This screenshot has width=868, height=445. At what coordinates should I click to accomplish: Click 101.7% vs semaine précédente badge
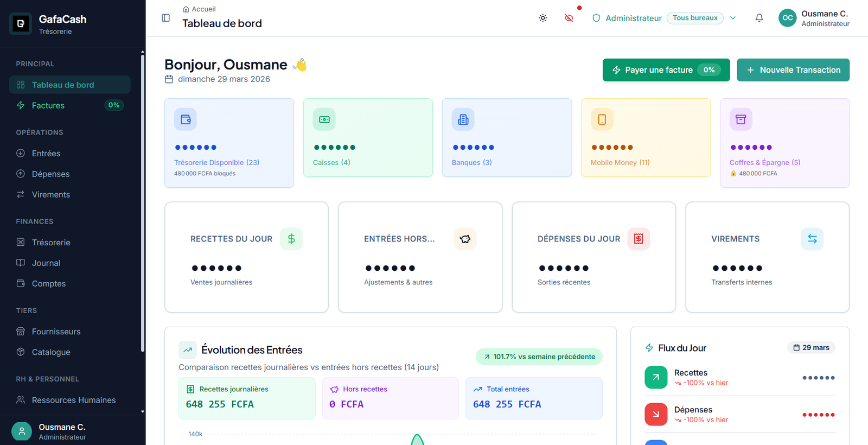(539, 357)
